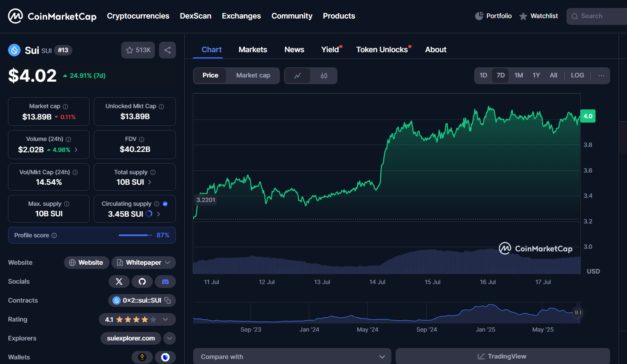627x364 pixels.
Task: Open the Community menu
Action: click(x=292, y=16)
